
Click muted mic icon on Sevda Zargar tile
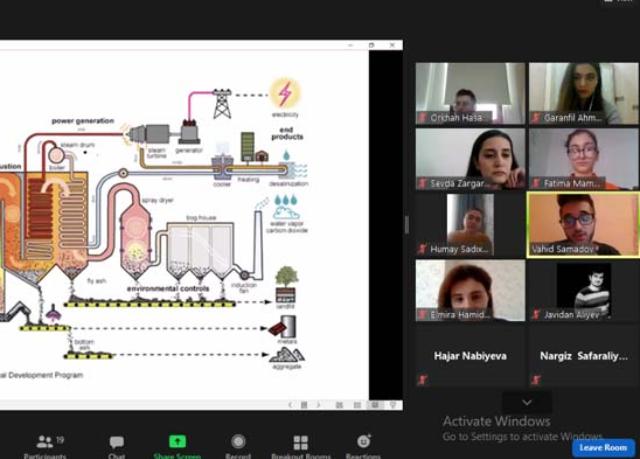(422, 184)
